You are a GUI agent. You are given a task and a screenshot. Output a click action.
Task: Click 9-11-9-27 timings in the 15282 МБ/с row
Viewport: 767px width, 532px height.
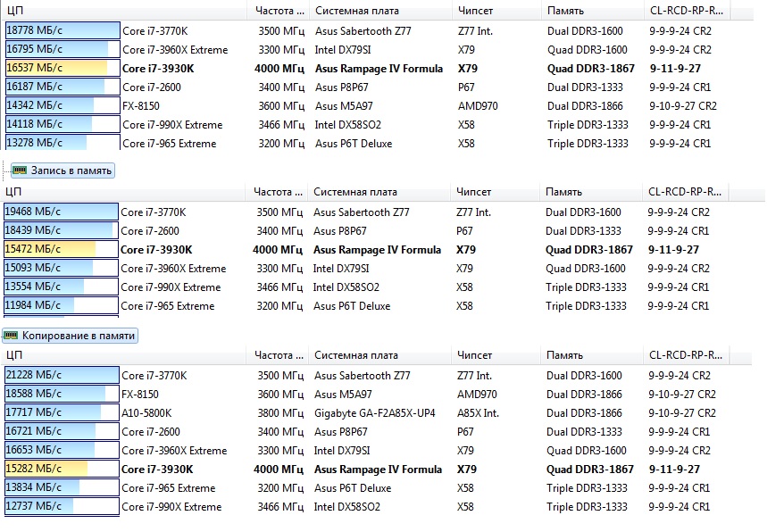coord(674,469)
